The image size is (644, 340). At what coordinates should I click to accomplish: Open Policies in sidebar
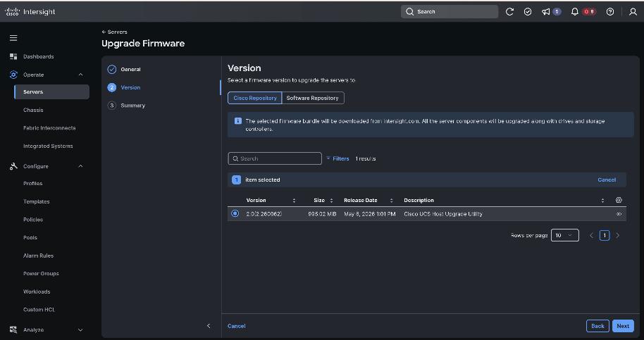point(33,220)
